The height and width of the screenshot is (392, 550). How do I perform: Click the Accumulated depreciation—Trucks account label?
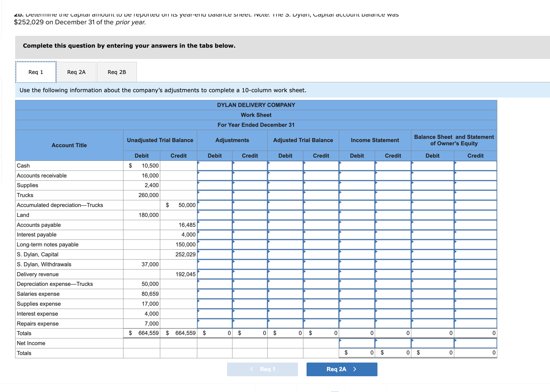click(x=60, y=205)
